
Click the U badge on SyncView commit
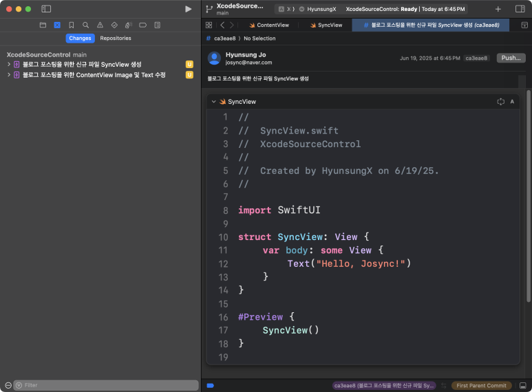click(x=189, y=65)
